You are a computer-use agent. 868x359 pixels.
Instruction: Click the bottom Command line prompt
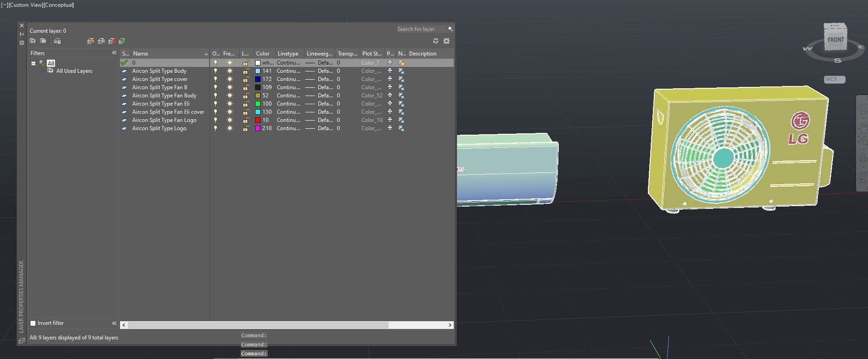(254, 354)
